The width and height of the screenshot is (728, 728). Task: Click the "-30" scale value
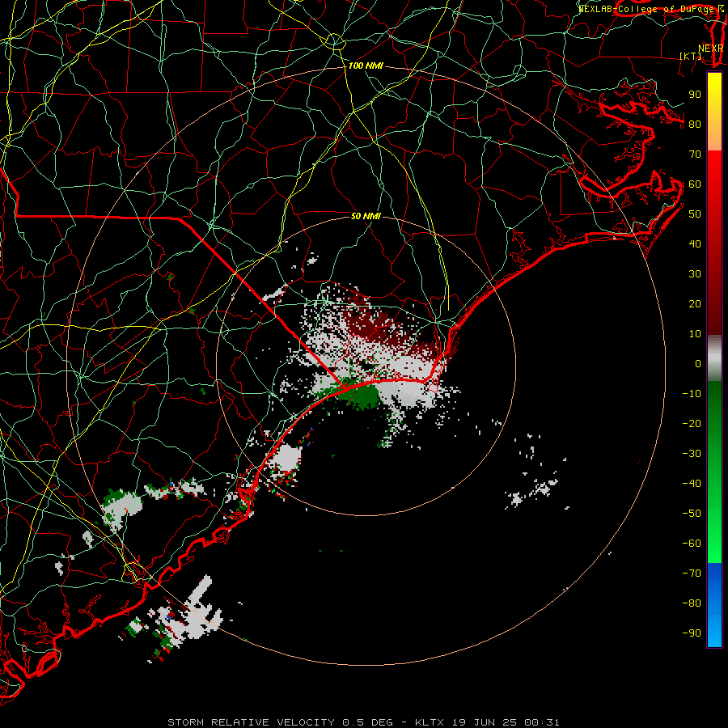click(x=692, y=454)
